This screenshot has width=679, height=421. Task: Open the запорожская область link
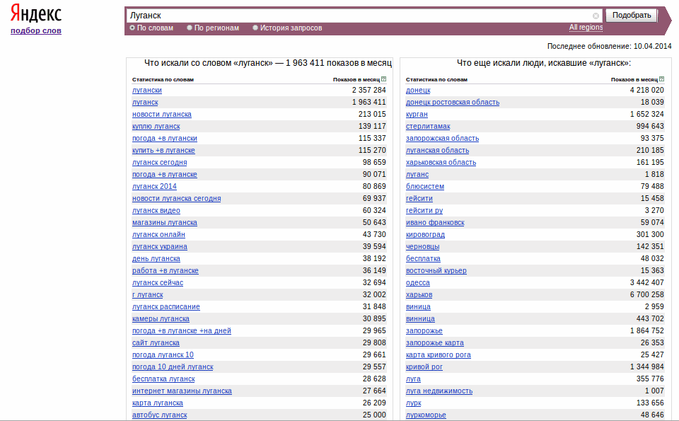442,139
